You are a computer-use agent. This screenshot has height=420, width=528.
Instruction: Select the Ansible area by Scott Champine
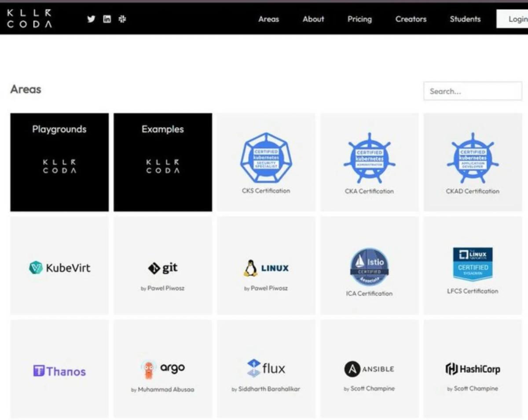(x=369, y=369)
